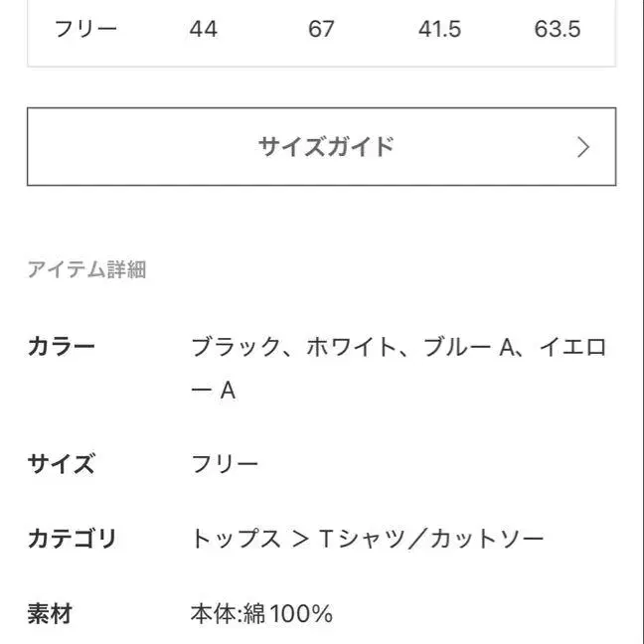Select the ブラック color name
This screenshot has width=644, height=644.
click(x=236, y=347)
